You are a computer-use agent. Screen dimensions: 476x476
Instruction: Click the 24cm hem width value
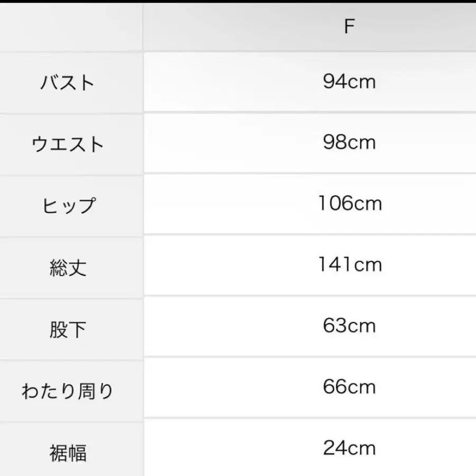click(x=349, y=448)
